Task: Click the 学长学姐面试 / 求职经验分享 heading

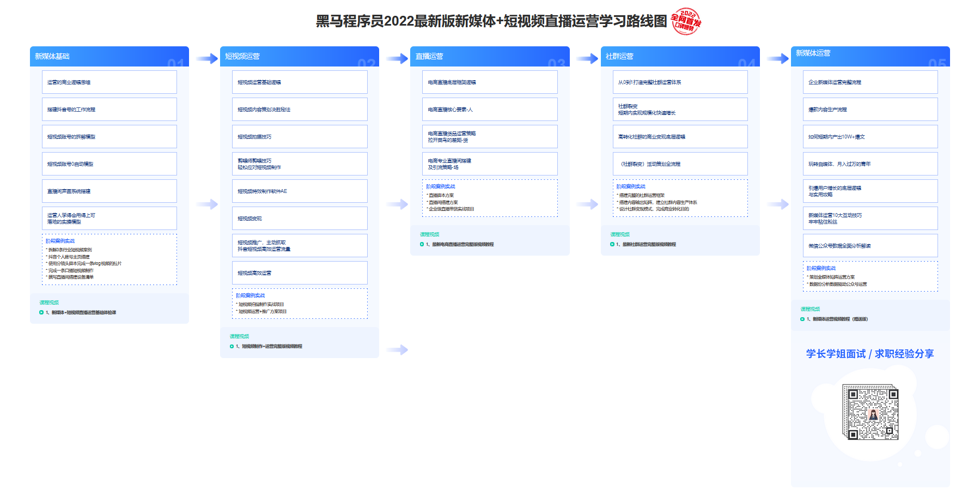Action: pyautogui.click(x=870, y=354)
